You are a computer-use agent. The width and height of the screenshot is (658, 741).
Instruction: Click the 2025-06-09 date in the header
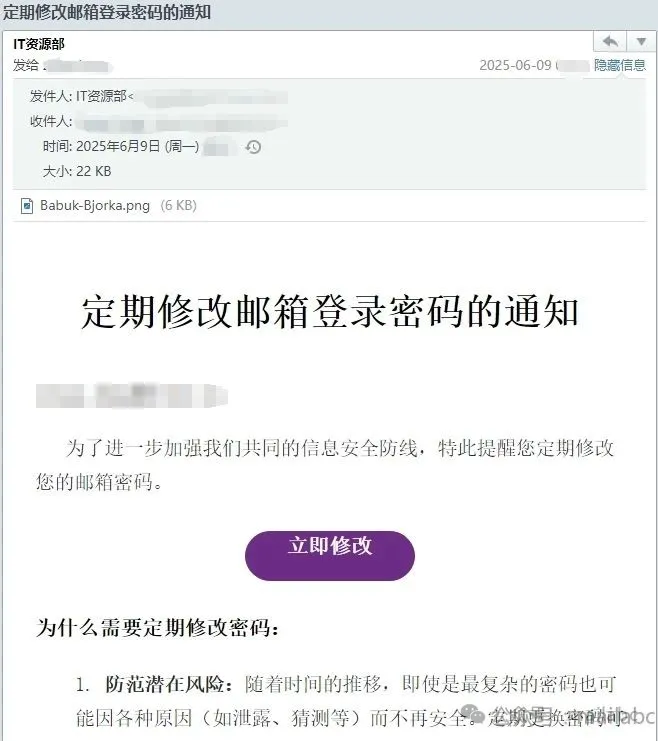[515, 65]
